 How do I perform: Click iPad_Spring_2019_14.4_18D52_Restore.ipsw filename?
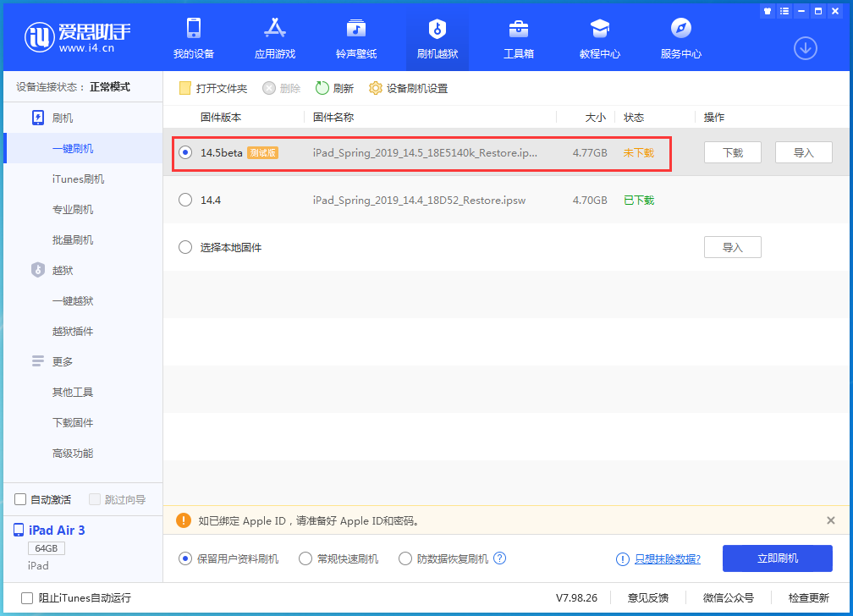pos(419,201)
